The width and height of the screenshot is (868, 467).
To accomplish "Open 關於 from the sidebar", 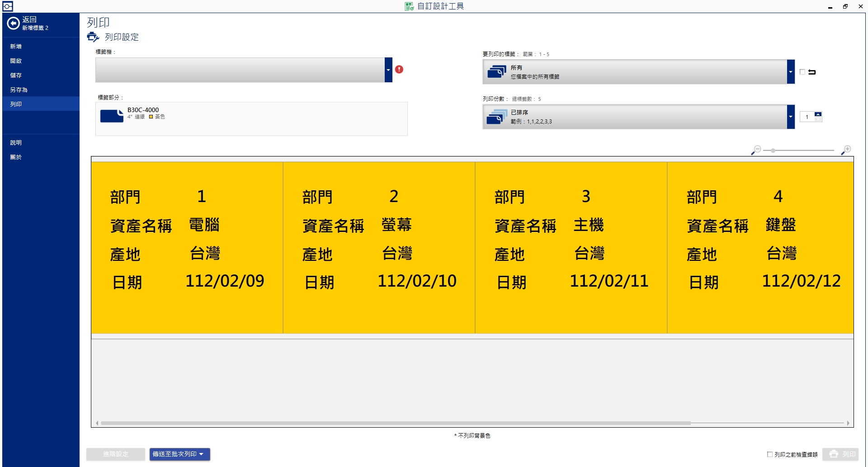I will click(41, 157).
